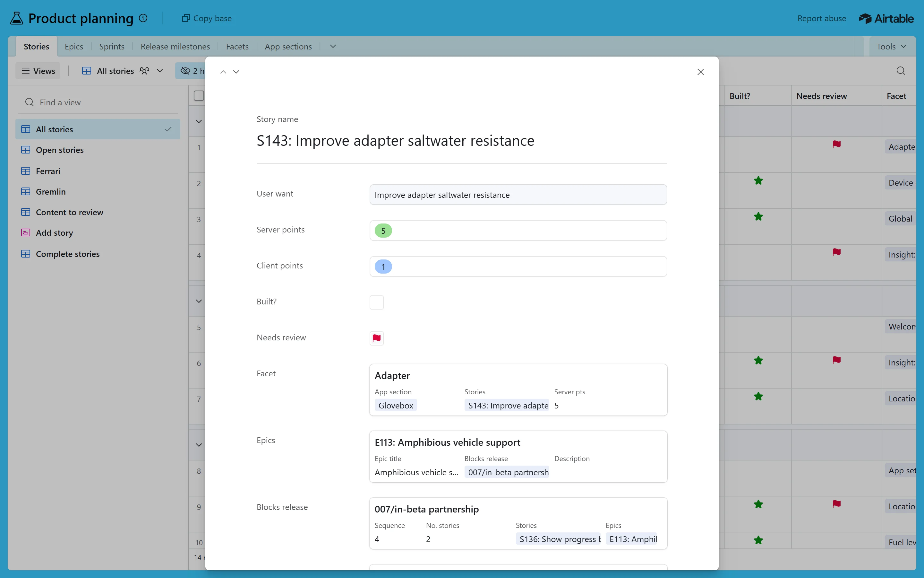Collapse the third row group chevron above row 8
This screenshot has height=578, width=924.
pos(199,445)
